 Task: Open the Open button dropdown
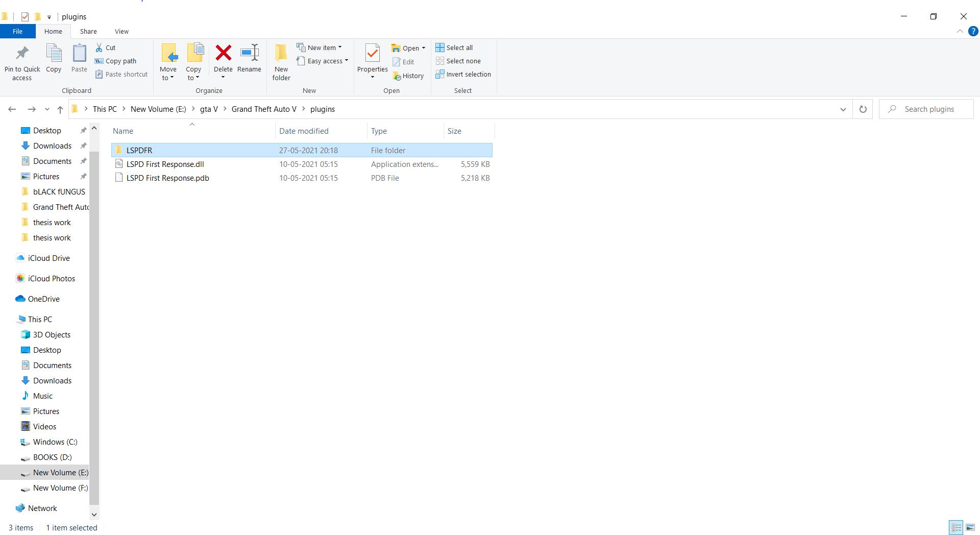[424, 48]
